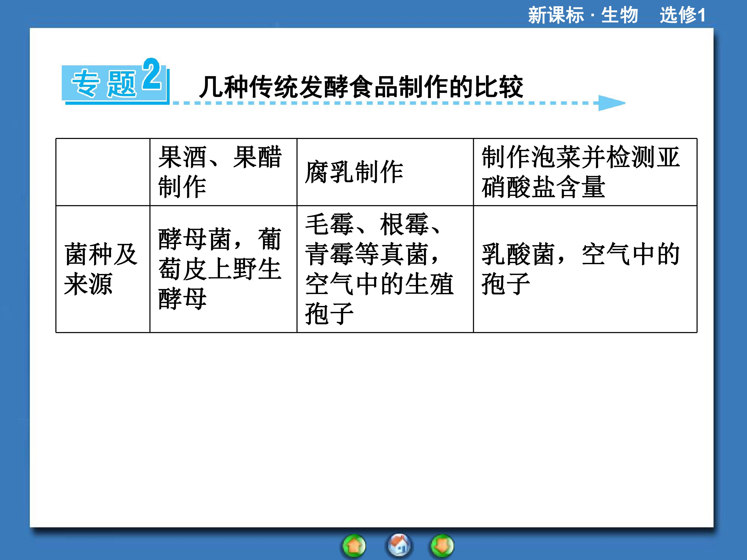Select the title 几种传统发酵食品制作的比较

(x=361, y=87)
